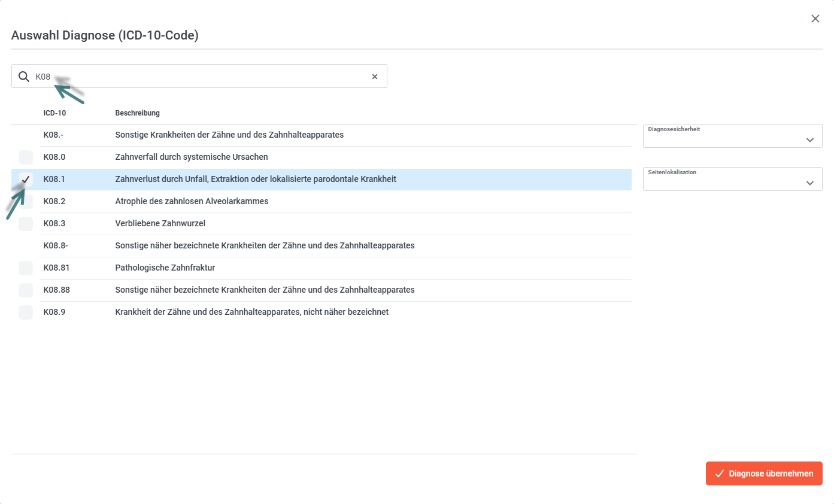Close the diagnosis selection dialog
This screenshot has width=834, height=504.
[x=815, y=19]
